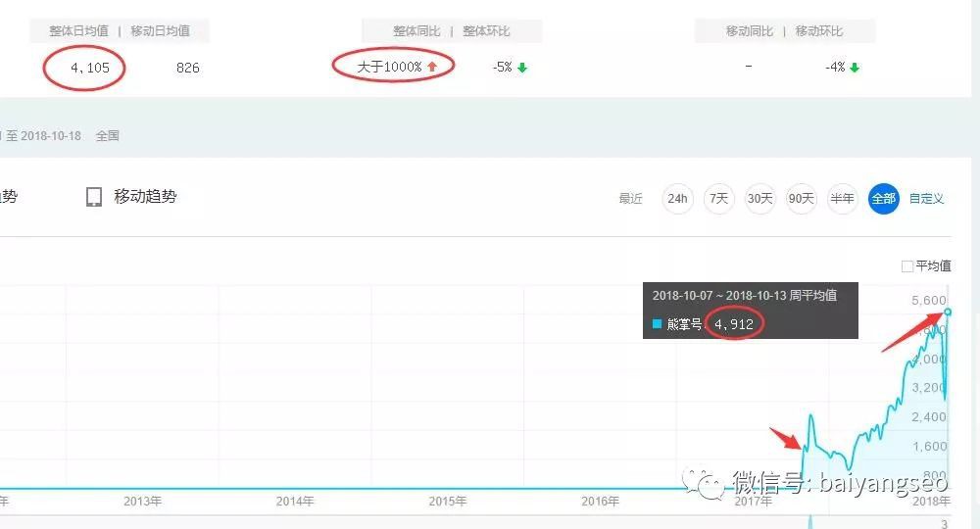Click the red up arrow beside 大于1000%
980x529 pixels.
432,67
